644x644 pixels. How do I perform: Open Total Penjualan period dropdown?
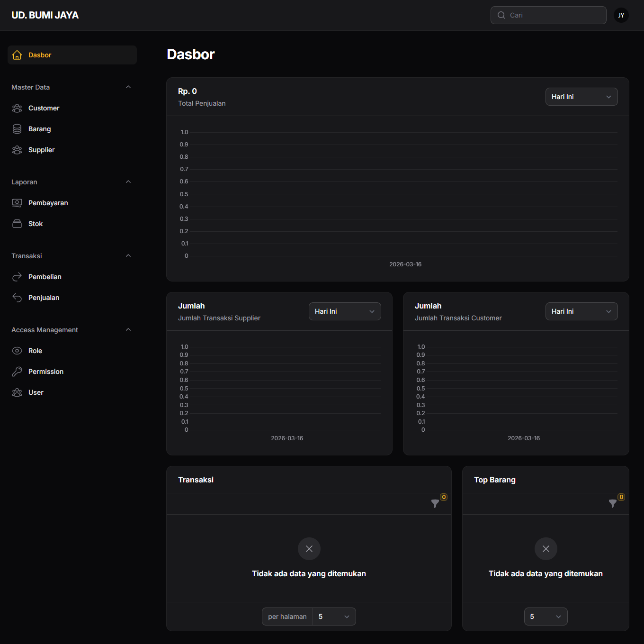pos(581,97)
